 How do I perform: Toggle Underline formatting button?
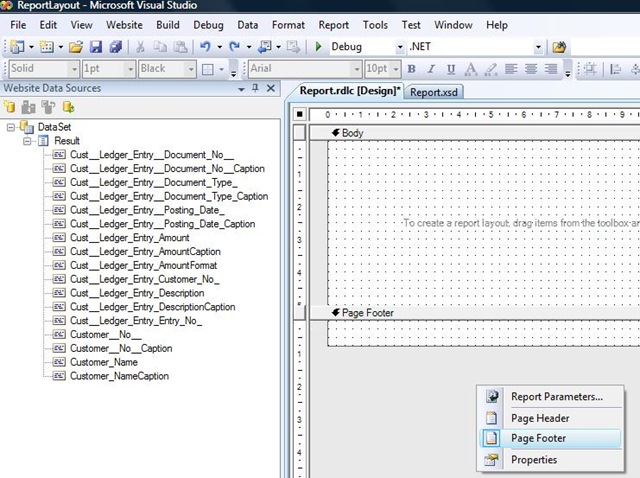pyautogui.click(x=451, y=69)
